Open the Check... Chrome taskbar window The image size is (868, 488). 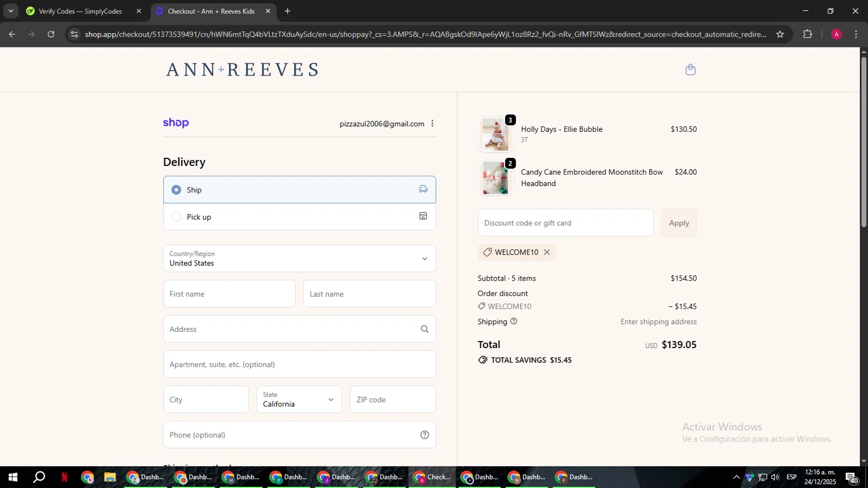432,478
